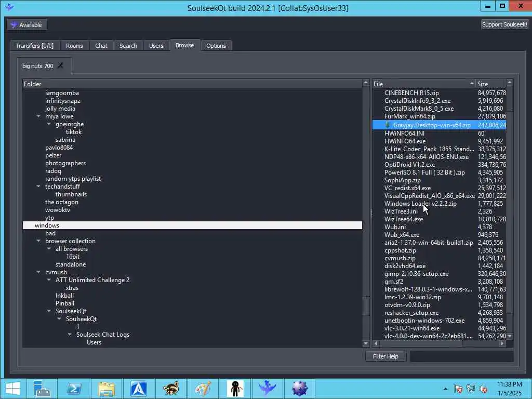The width and height of the screenshot is (532, 399).
Task: Select file WizTree64.exe
Action: coord(404,219)
